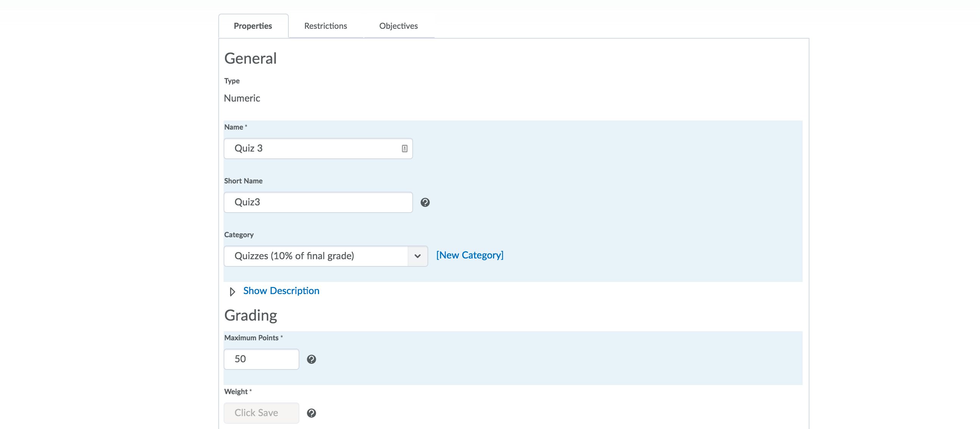980x429 pixels.
Task: Select the Properties tab
Action: [x=253, y=25]
